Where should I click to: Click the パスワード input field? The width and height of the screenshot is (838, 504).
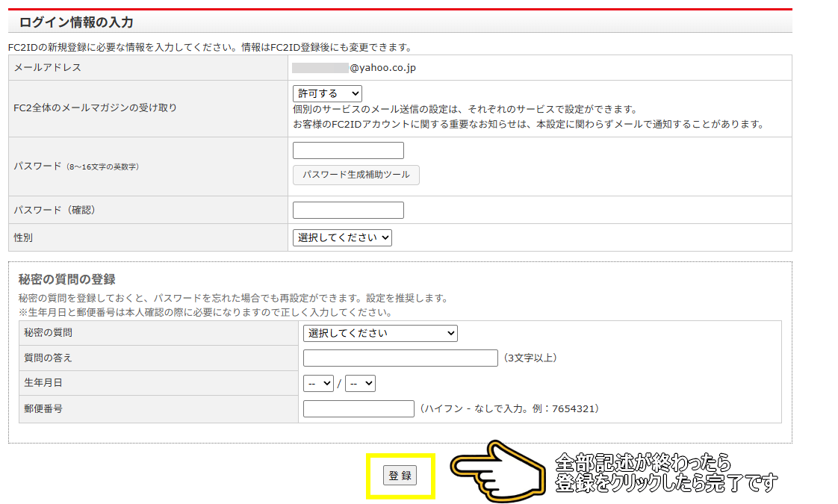[x=348, y=151]
